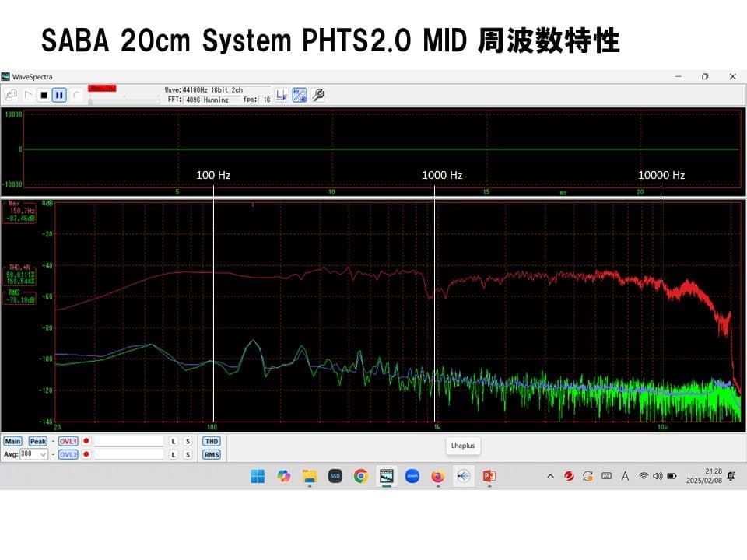Click the RMS button
Viewport: 747px width, 560px height.
(211, 454)
